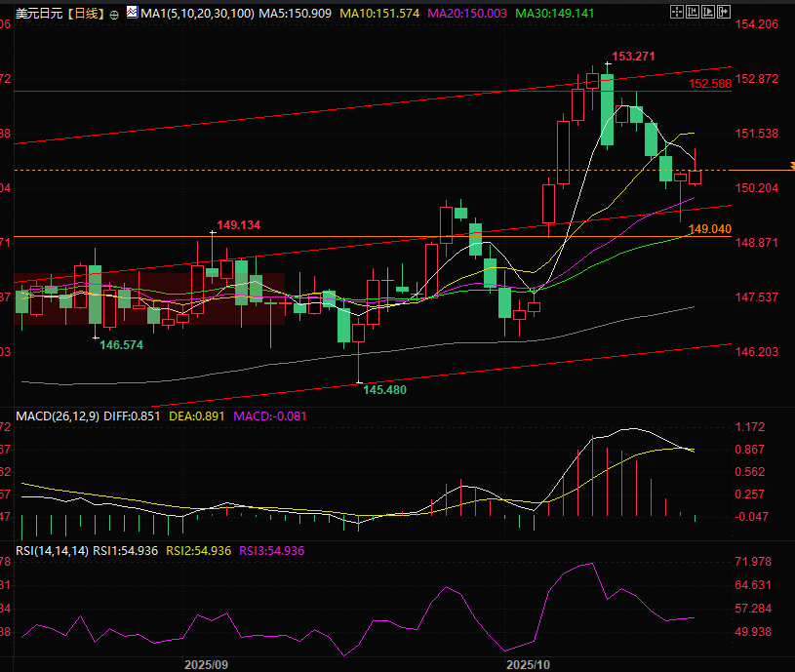Viewport: 795px width, 672px height.
Task: Select the tall green candle below 153.271
Action: (x=608, y=109)
